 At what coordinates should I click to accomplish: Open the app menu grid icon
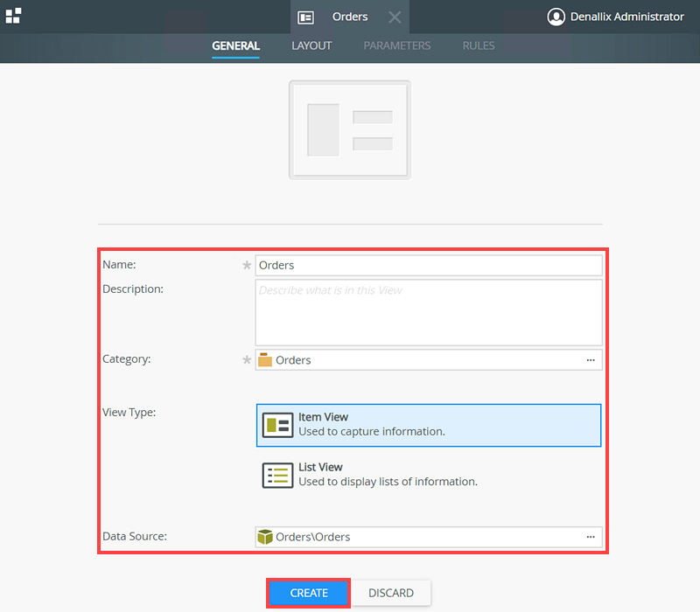pyautogui.click(x=13, y=16)
